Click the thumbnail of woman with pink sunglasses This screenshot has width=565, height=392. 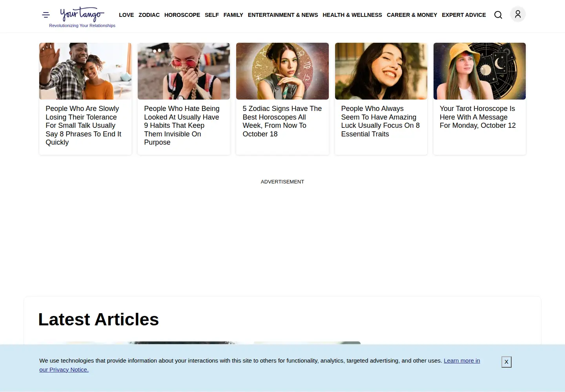point(184,71)
